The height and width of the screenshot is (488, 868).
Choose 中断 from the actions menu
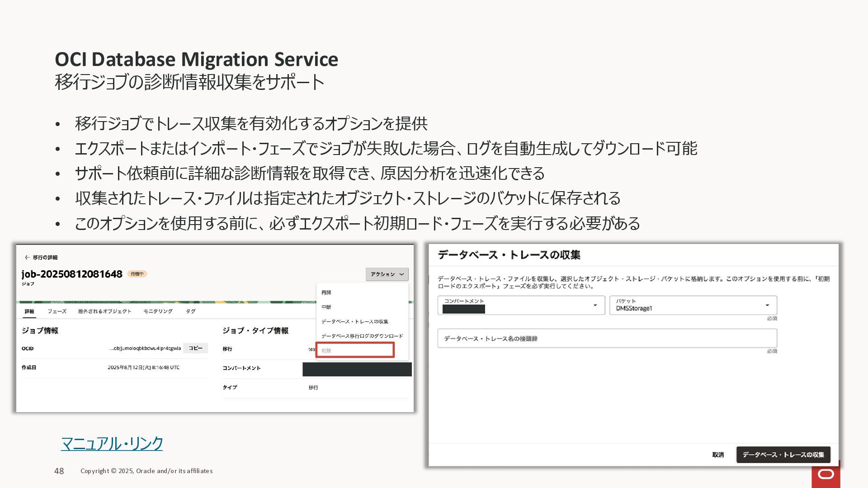point(326,307)
